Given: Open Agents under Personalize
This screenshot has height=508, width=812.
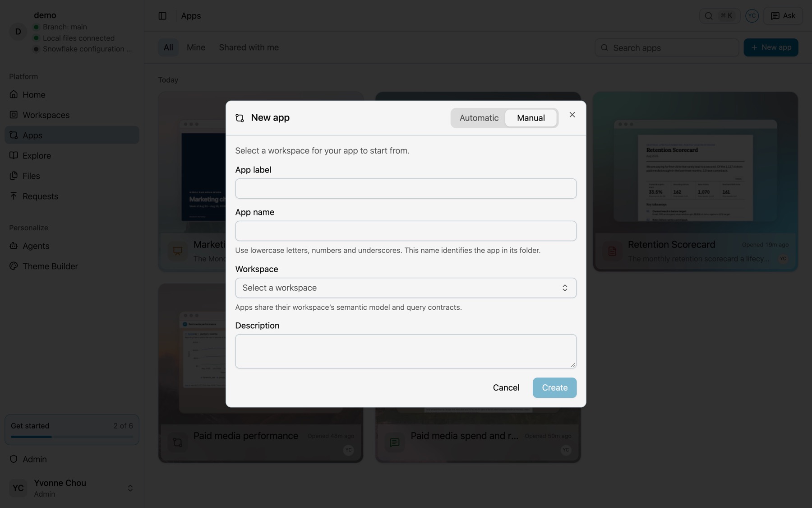Looking at the screenshot, I should click(72, 246).
